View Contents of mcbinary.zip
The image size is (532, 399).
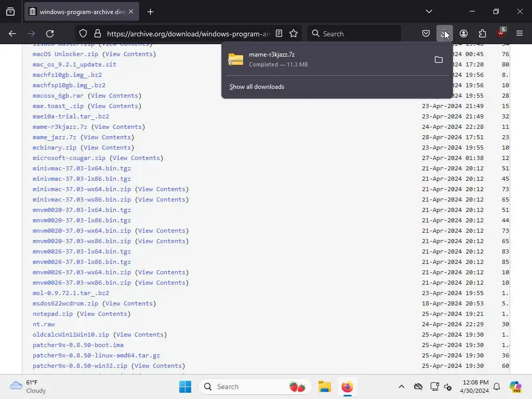tap(107, 148)
